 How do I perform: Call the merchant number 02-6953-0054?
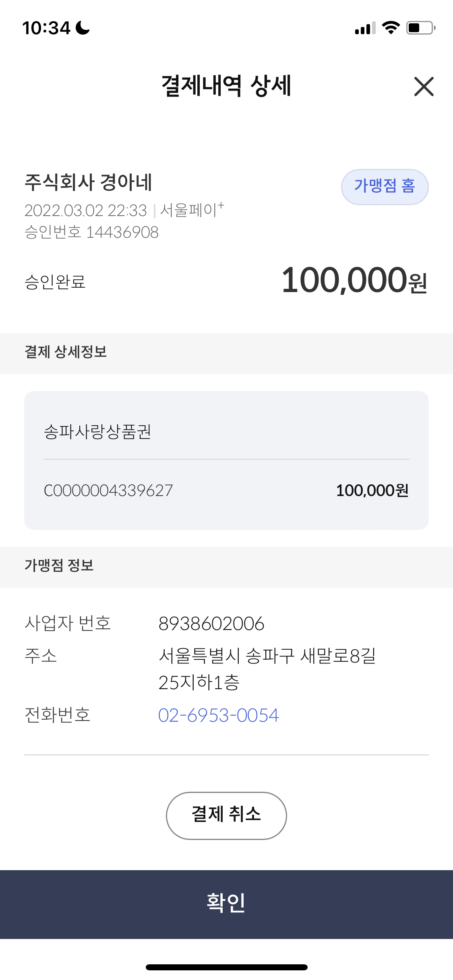coord(218,715)
